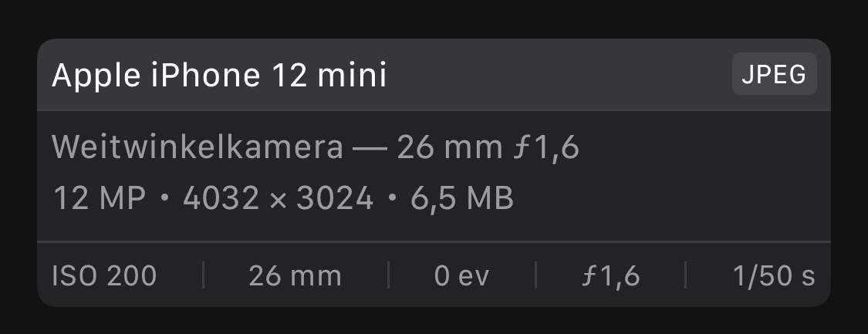The width and height of the screenshot is (868, 334).
Task: Click the divider just before 0 ev
Action: point(387,275)
